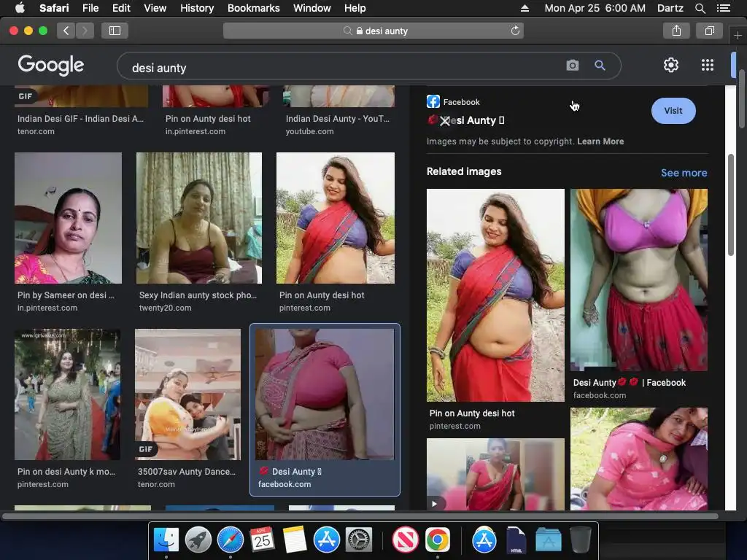This screenshot has height=560, width=747.
Task: Open Google settings gear icon
Action: click(x=671, y=65)
